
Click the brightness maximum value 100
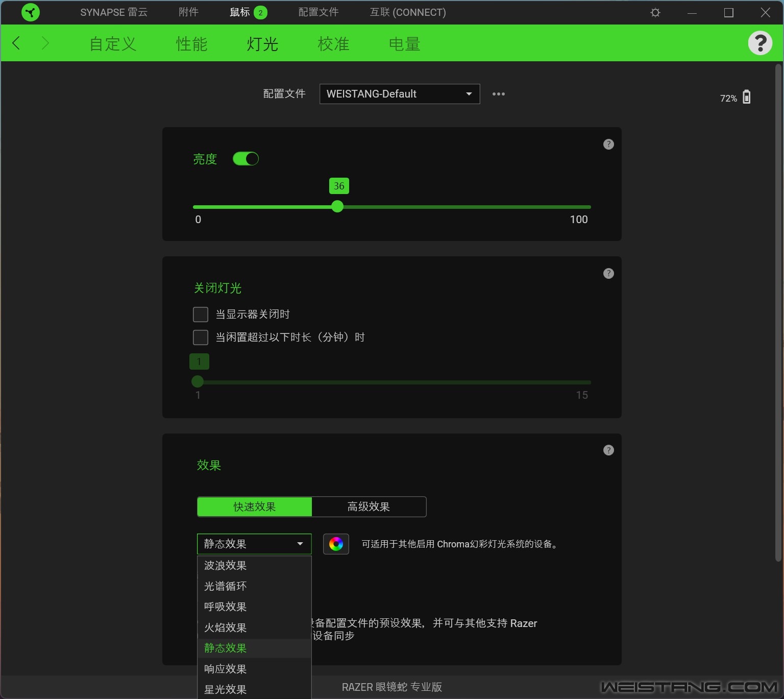(579, 220)
